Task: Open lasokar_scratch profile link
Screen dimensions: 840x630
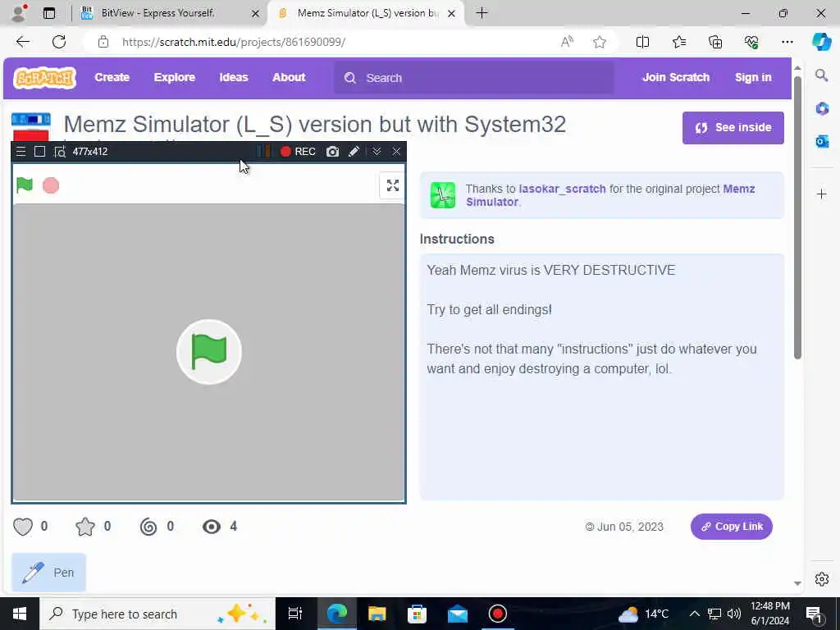Action: (x=562, y=189)
